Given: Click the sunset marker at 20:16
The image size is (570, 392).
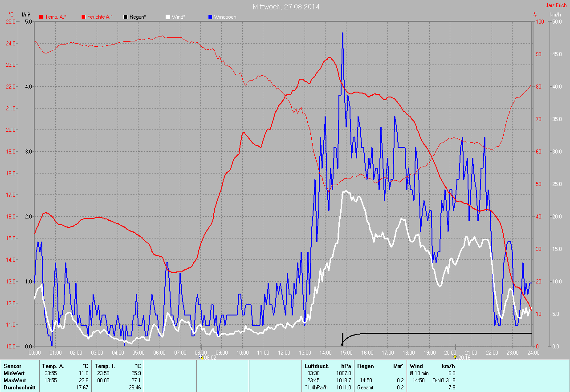Looking at the screenshot, I should coord(455,357).
